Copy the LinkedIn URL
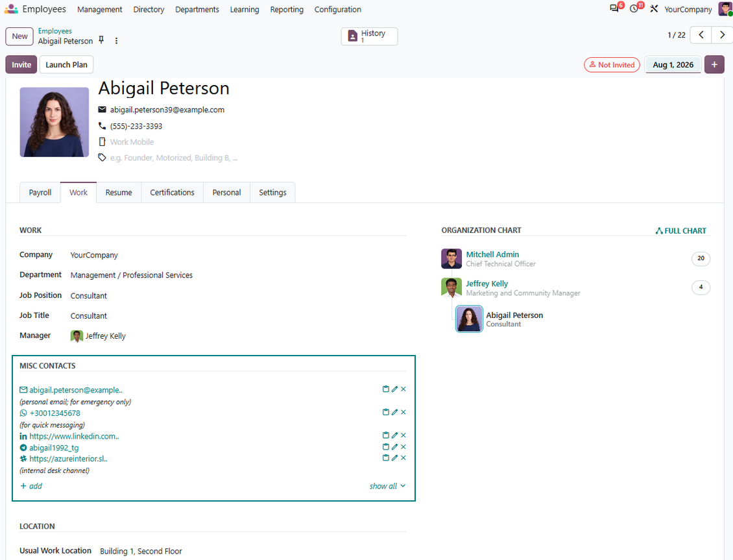Image resolution: width=733 pixels, height=560 pixels. point(386,435)
